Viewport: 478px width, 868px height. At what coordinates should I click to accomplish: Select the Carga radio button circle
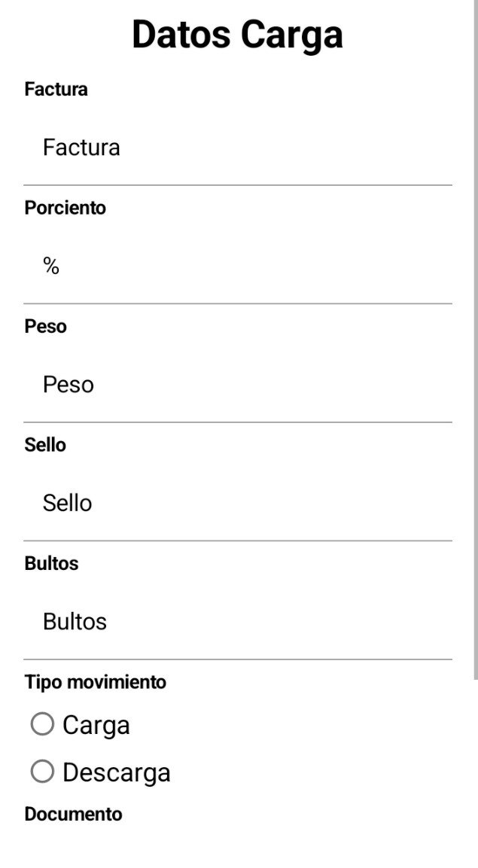[x=42, y=724]
